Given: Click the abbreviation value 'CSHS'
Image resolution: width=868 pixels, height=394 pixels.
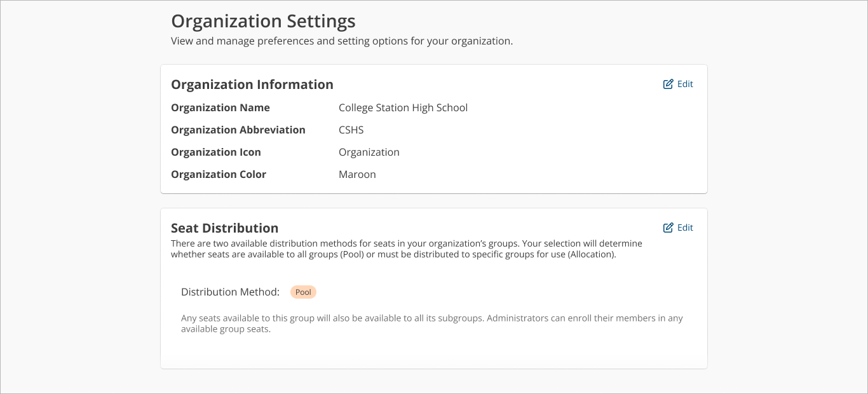Looking at the screenshot, I should pyautogui.click(x=351, y=130).
